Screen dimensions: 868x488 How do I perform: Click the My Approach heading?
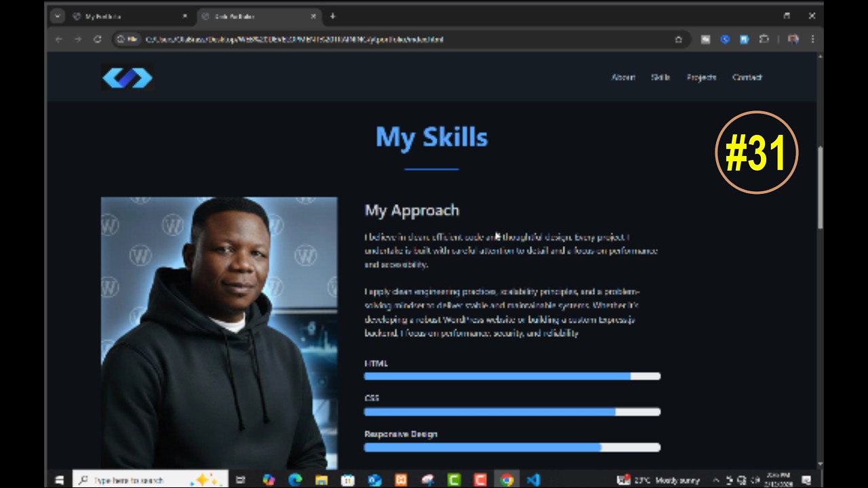412,211
